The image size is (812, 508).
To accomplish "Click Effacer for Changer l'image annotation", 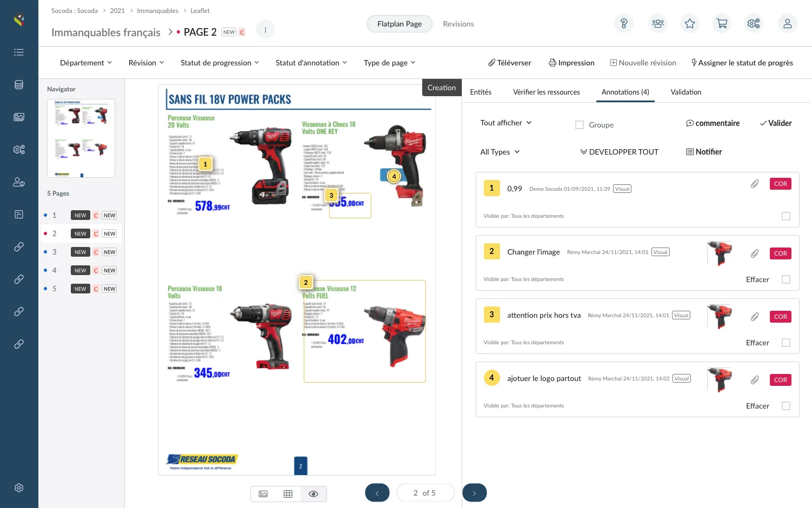I will 757,279.
